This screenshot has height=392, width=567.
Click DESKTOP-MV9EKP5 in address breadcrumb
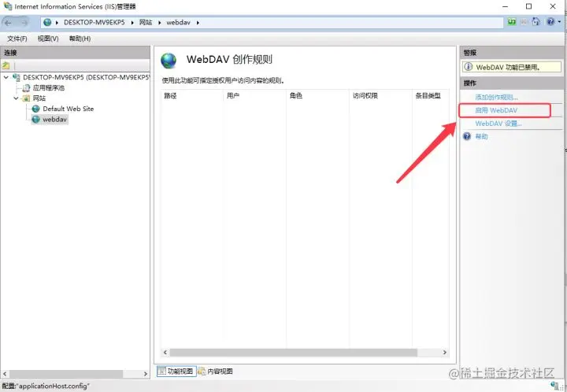click(94, 22)
